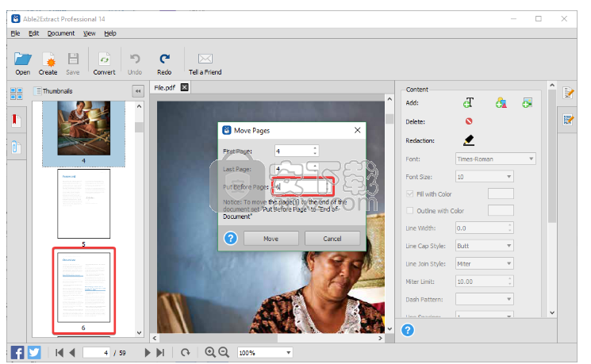Click the First Page spinner in Move Pages
591x364 pixels.
click(315, 151)
